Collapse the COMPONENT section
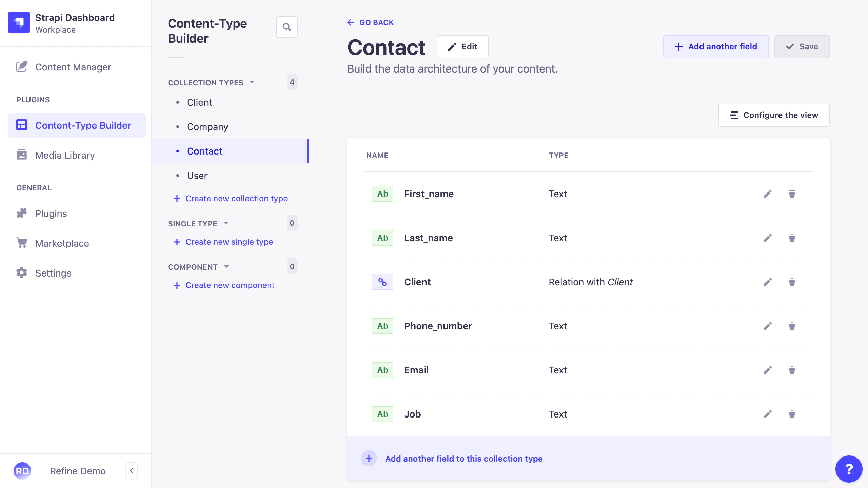 coord(226,266)
